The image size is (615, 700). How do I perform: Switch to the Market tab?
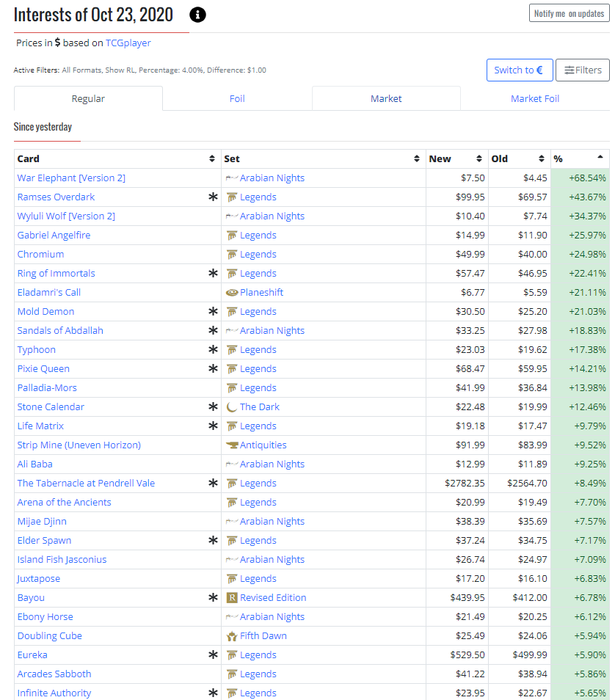386,98
